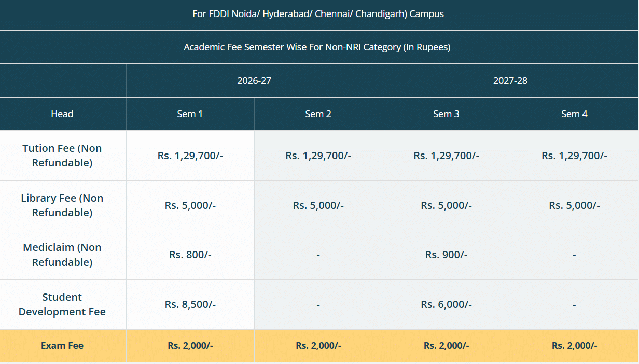Select the Sem 3 column header
This screenshot has width=639, height=364.
click(446, 114)
